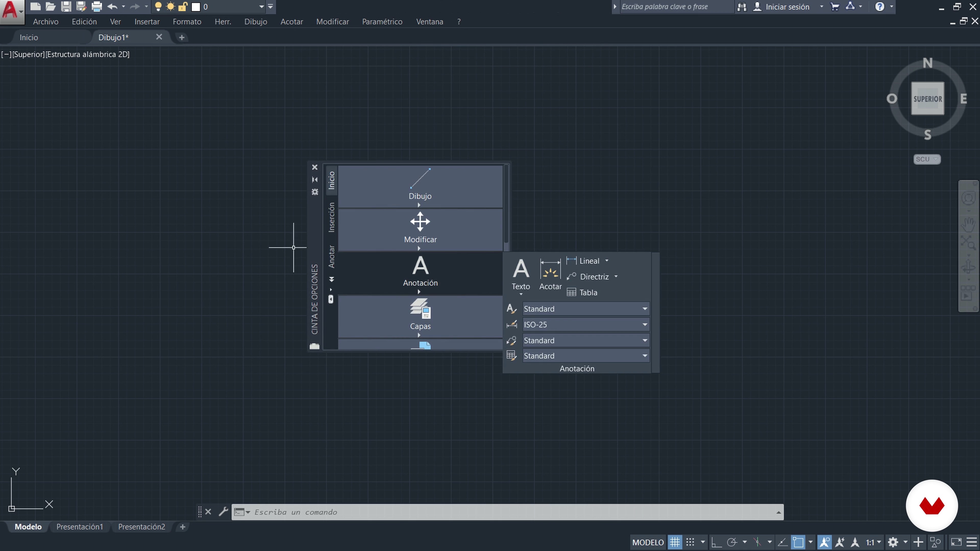Toggle auto-hide on the ribbon palette
Viewport: 980px width, 551px height.
(x=315, y=180)
